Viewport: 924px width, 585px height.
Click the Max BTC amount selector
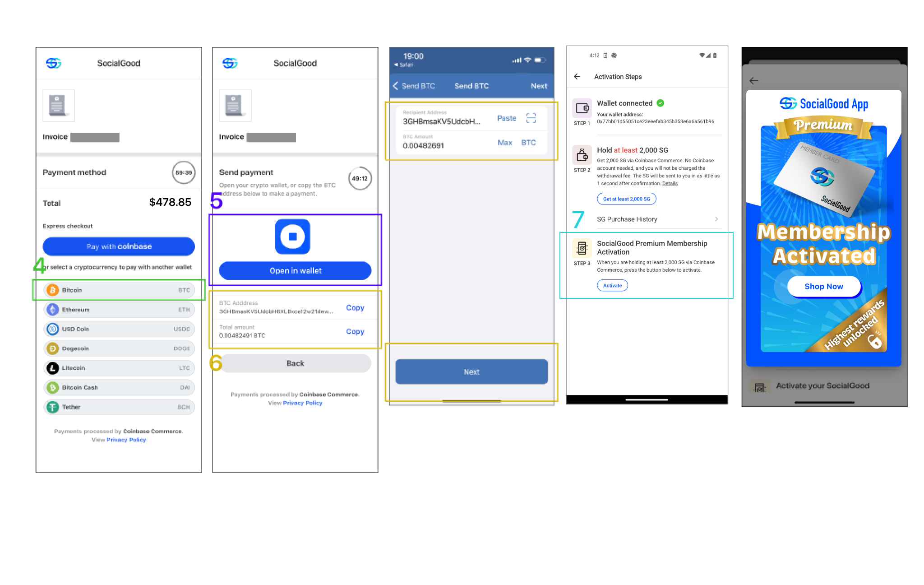pyautogui.click(x=504, y=144)
